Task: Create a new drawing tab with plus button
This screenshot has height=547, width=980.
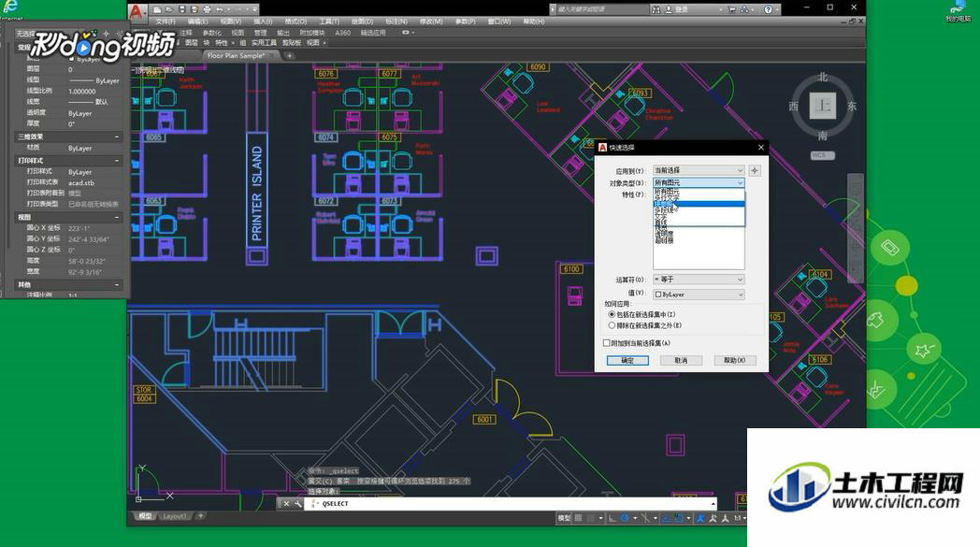Action: pos(289,56)
